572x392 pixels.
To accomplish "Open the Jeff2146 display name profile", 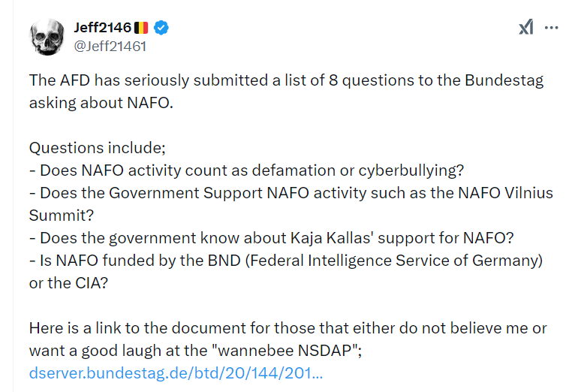I will (x=103, y=27).
